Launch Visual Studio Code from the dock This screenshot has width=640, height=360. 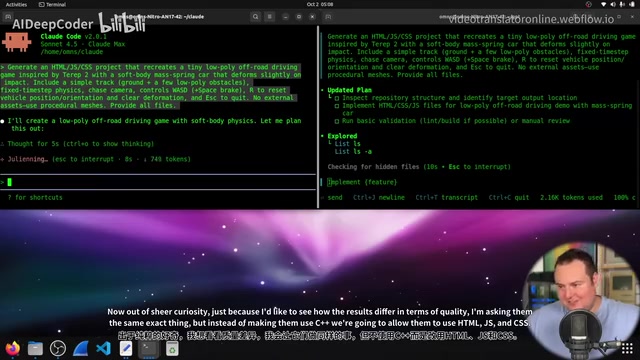coord(103,349)
